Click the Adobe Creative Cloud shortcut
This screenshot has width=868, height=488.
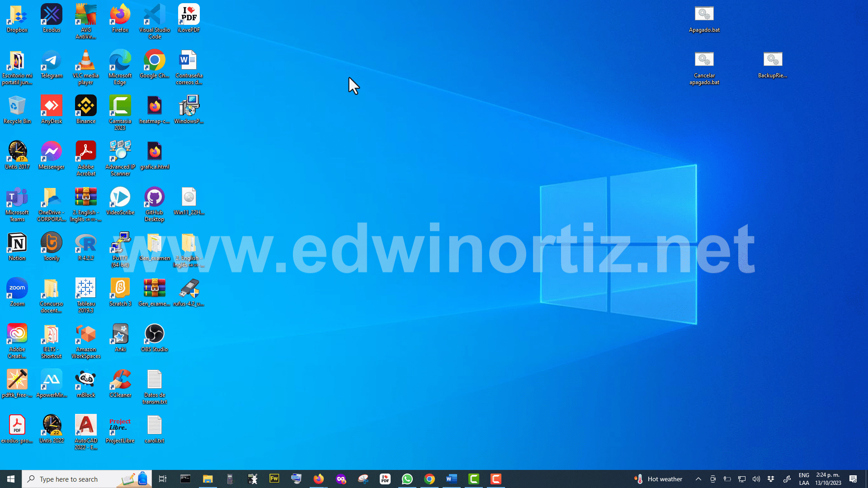pos(17,341)
